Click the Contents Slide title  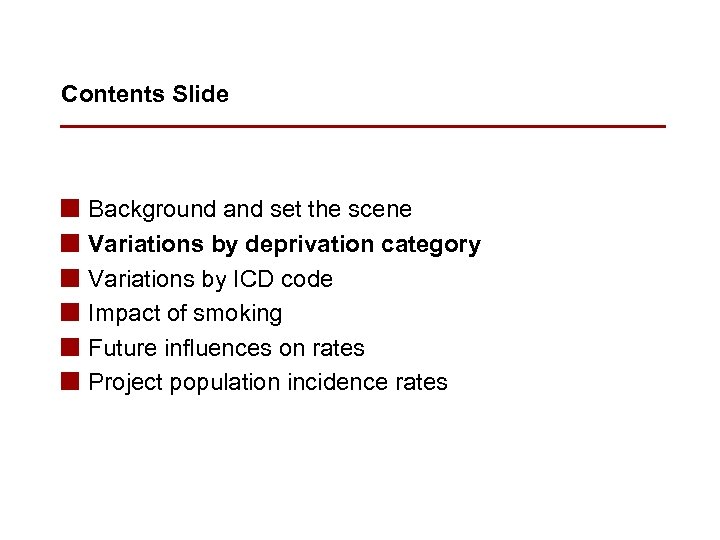coord(145,94)
